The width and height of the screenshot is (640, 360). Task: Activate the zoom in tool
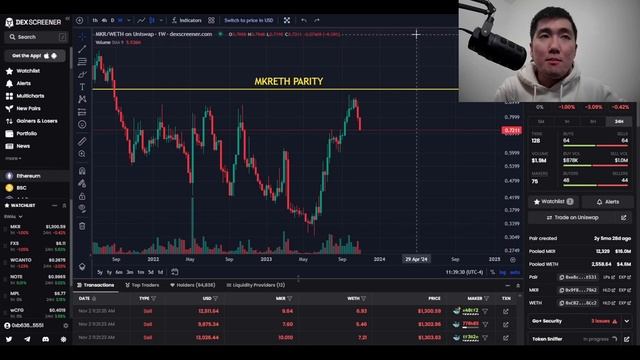(x=82, y=154)
